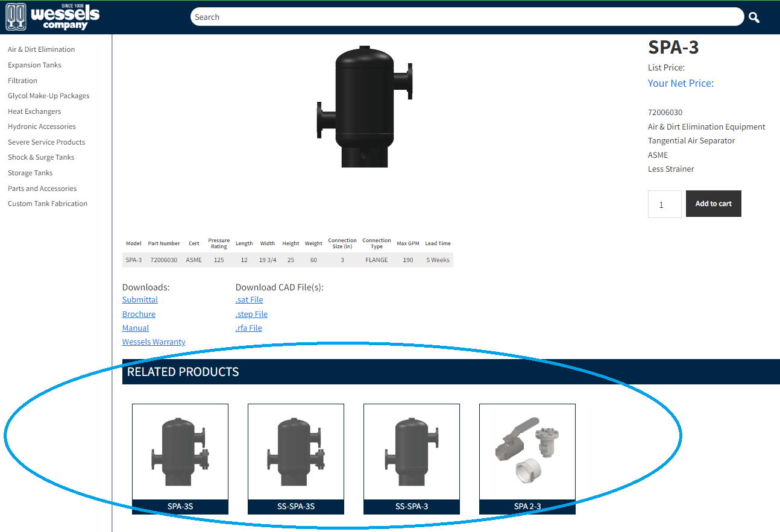780x532 pixels.
Task: Click the quantity input field
Action: [x=664, y=204]
